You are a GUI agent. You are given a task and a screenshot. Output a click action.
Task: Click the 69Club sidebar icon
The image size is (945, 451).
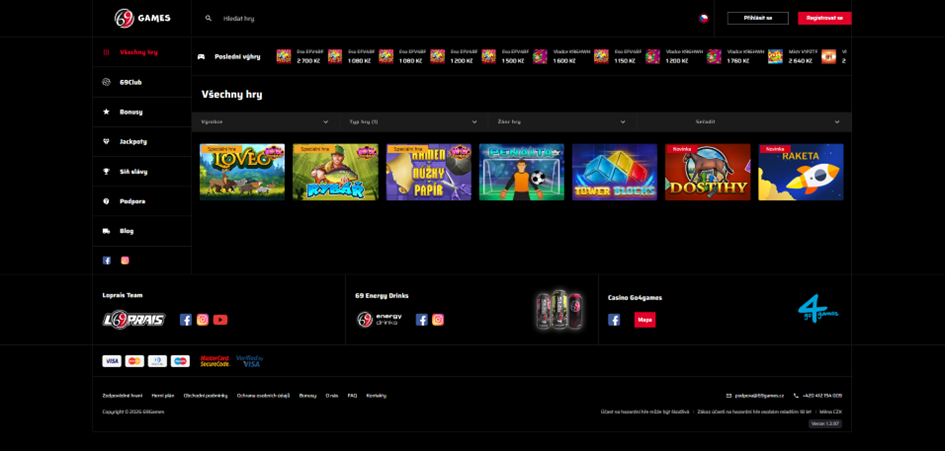(107, 82)
